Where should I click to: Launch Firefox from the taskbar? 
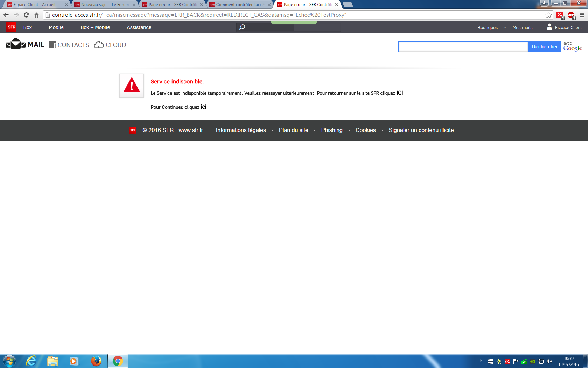(96, 361)
